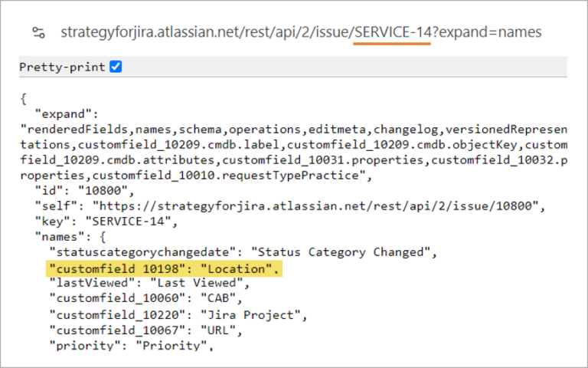Click the highlighted customfield_10198 Location line
The height and width of the screenshot is (368, 588).
165,269
